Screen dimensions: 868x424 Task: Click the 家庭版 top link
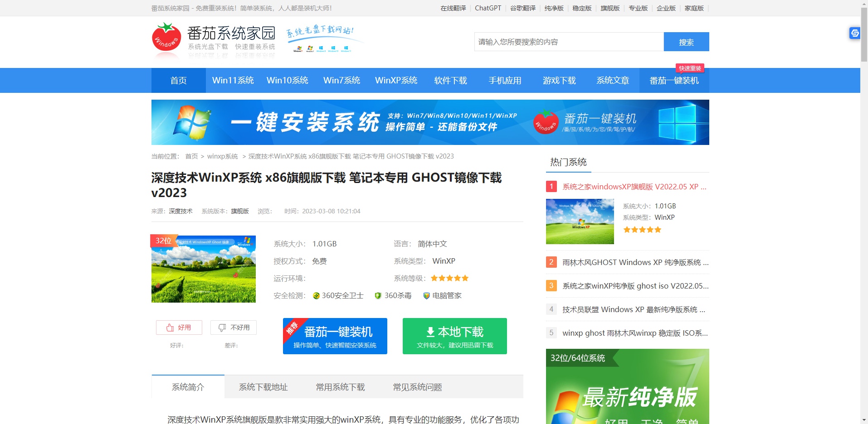tap(694, 8)
